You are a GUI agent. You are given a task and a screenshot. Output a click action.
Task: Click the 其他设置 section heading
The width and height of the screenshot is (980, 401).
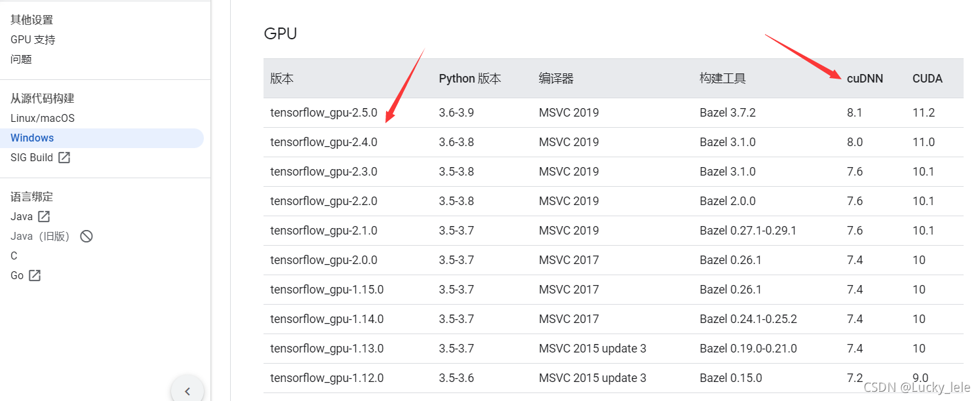tap(31, 20)
